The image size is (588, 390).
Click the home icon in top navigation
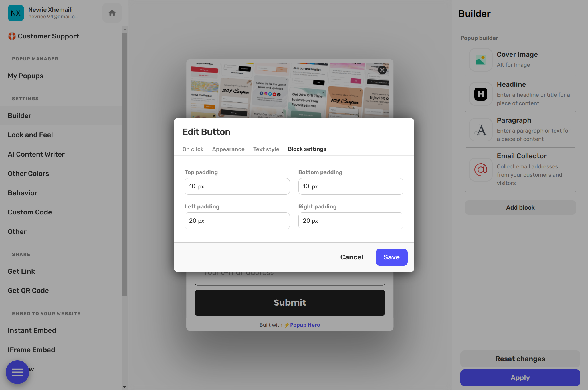click(112, 13)
